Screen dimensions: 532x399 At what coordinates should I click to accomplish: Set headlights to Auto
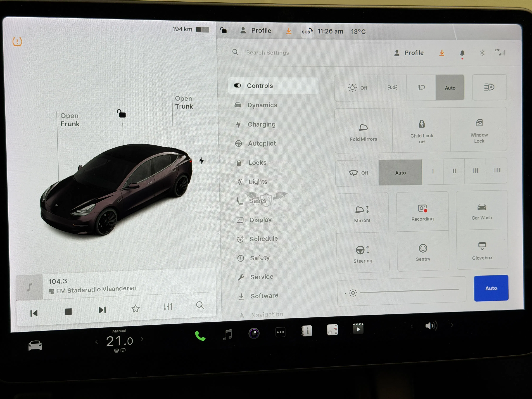pos(450,87)
